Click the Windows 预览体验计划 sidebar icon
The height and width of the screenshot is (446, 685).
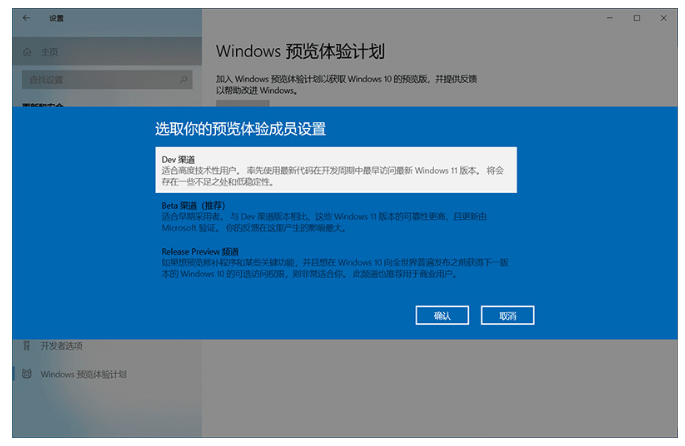point(26,374)
